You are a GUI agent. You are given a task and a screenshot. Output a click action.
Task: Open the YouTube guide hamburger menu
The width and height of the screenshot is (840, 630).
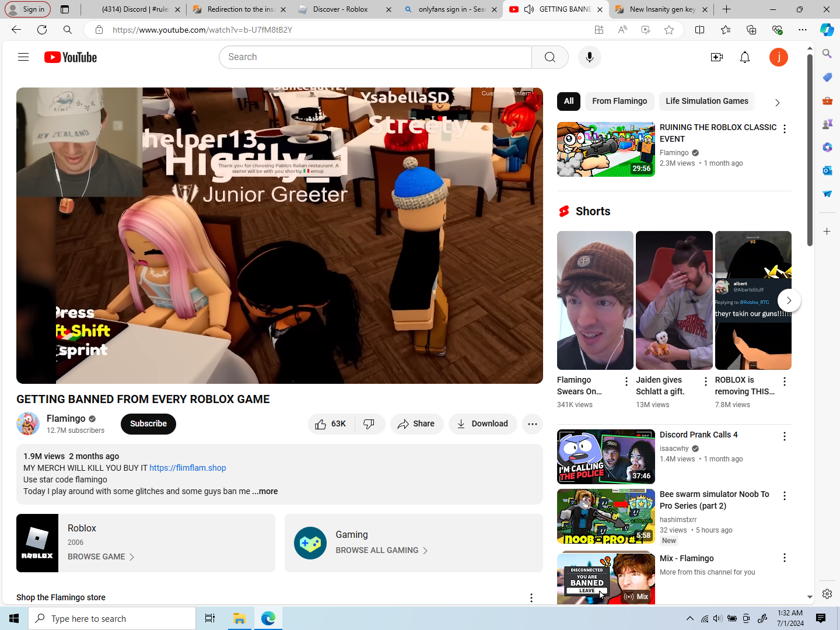tap(23, 57)
